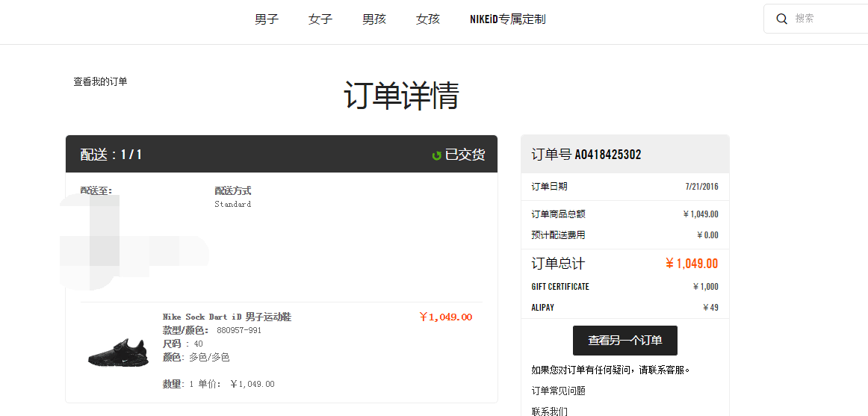Click the style code 880957-991
This screenshot has width=868, height=416.
(x=238, y=331)
